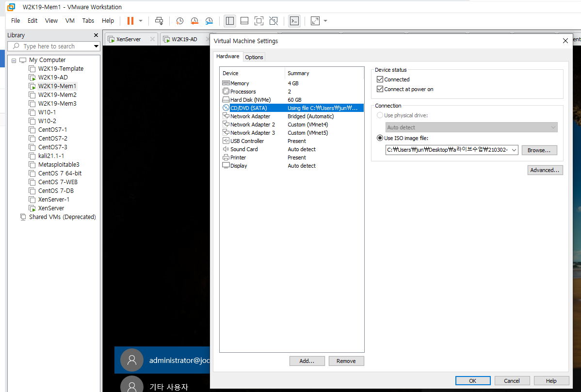
Task: Select the Processors device icon
Action: (226, 92)
